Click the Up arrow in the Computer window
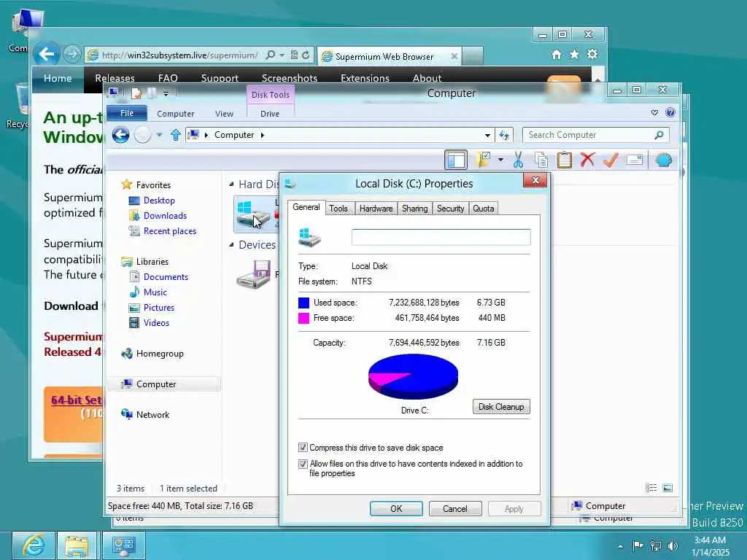 coord(176,135)
